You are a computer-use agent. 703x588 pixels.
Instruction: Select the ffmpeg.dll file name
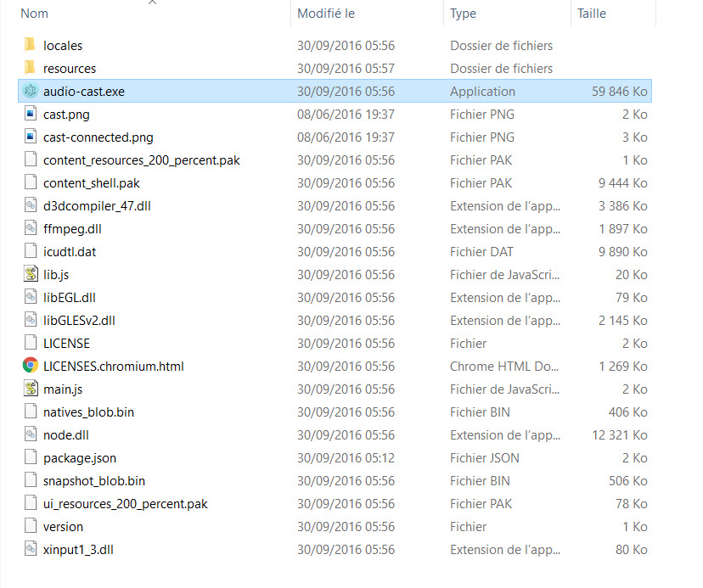coord(72,229)
